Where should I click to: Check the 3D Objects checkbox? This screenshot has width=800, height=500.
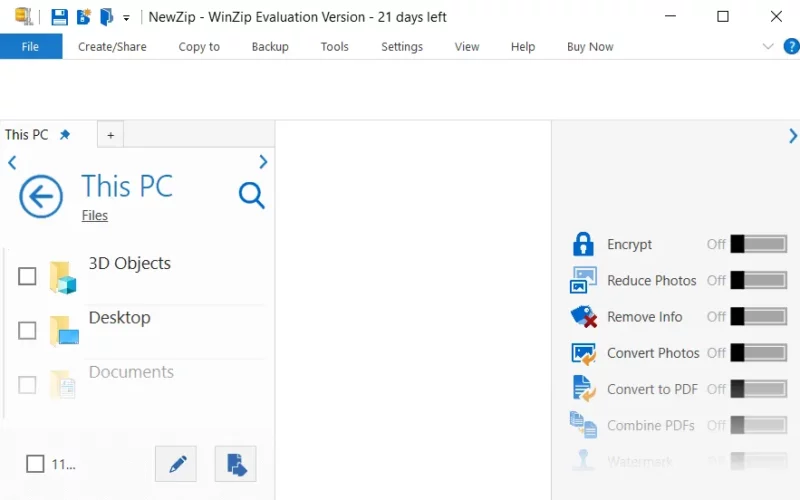pyautogui.click(x=27, y=277)
